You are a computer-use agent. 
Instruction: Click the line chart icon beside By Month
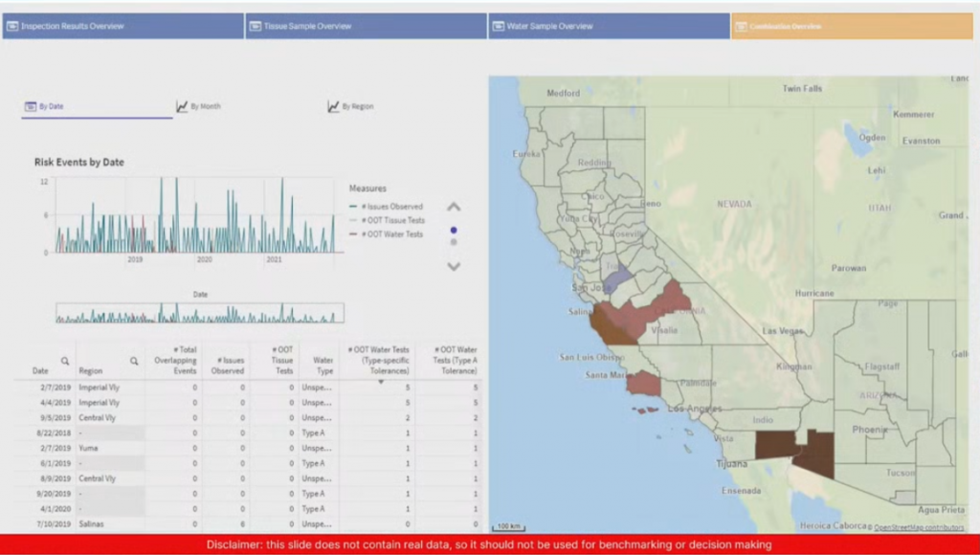tap(182, 106)
